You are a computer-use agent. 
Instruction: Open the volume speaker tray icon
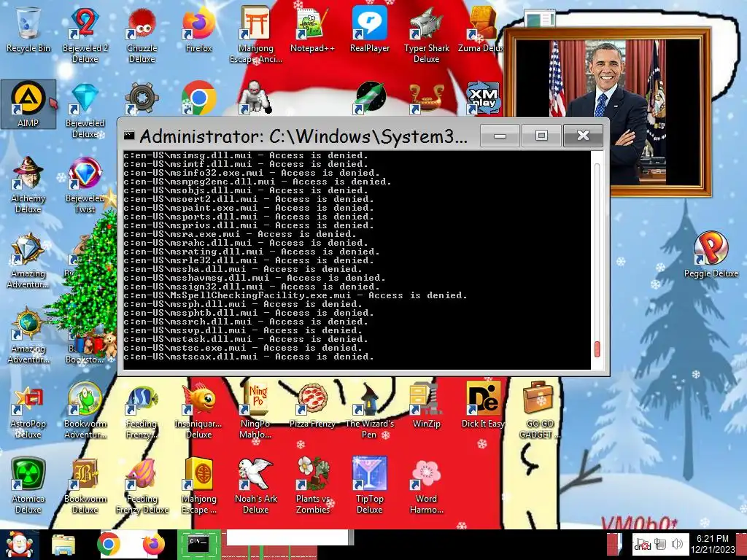click(677, 544)
